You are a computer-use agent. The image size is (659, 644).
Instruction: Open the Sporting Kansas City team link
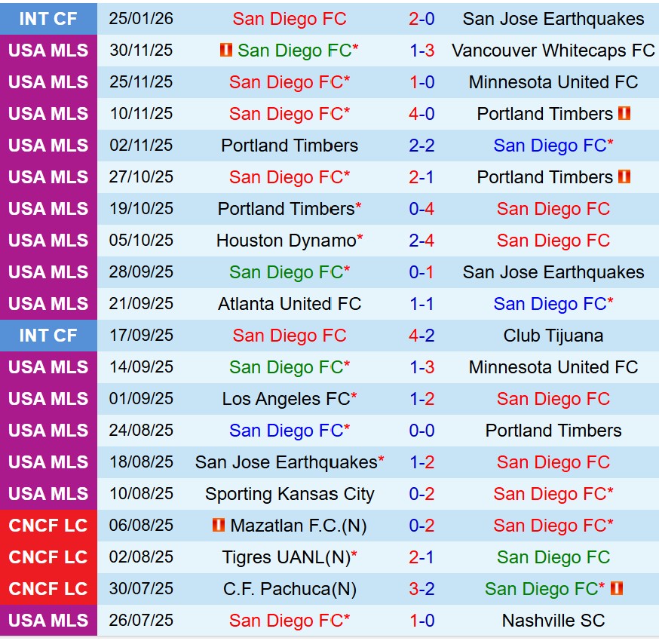tap(290, 494)
